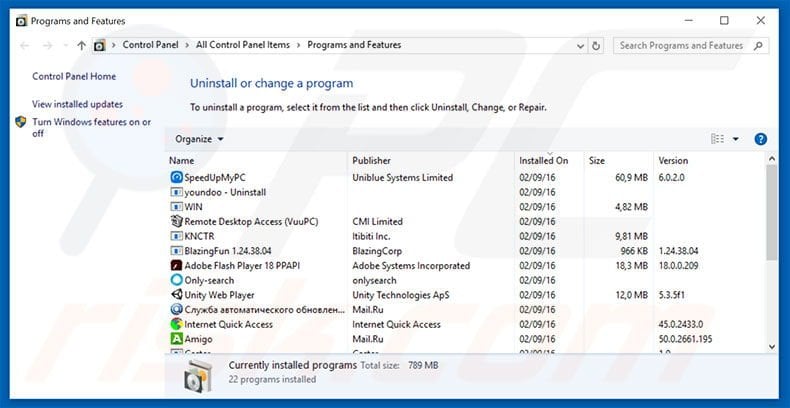This screenshot has height=408, width=790.
Task: Click the Refresh button in address bar
Action: [x=596, y=45]
